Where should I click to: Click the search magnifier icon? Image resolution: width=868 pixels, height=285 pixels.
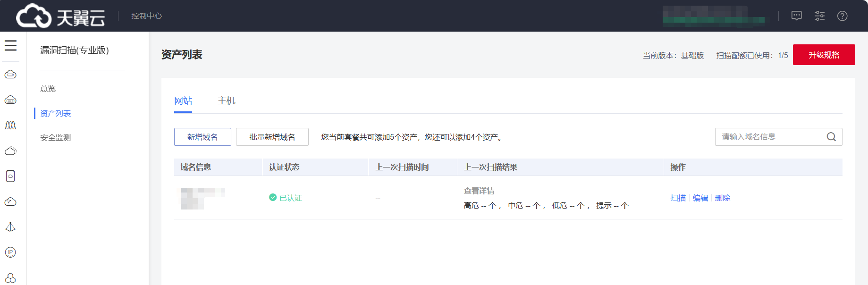(x=831, y=137)
